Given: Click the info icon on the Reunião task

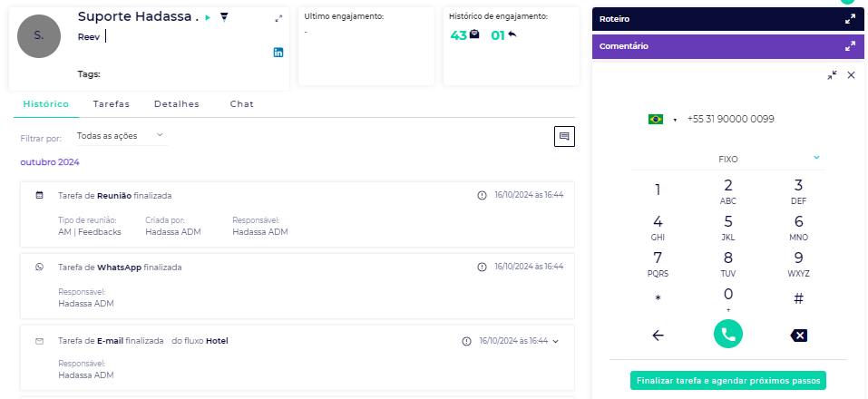Looking at the screenshot, I should pos(482,195).
